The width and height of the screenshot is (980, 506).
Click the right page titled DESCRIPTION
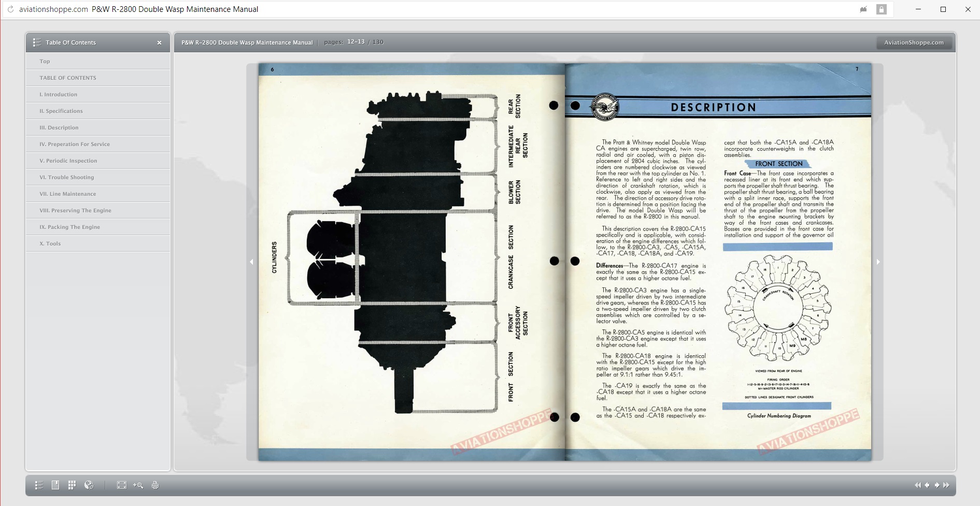tap(718, 262)
